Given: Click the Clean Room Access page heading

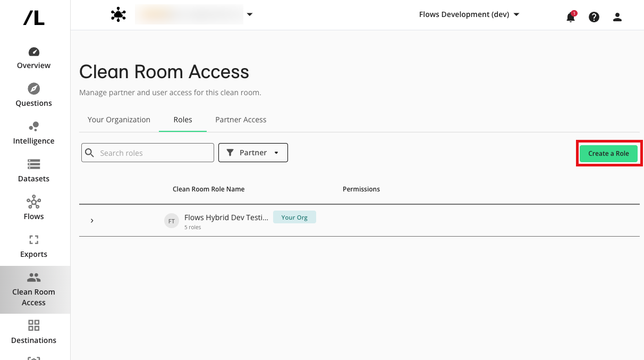Looking at the screenshot, I should 164,72.
